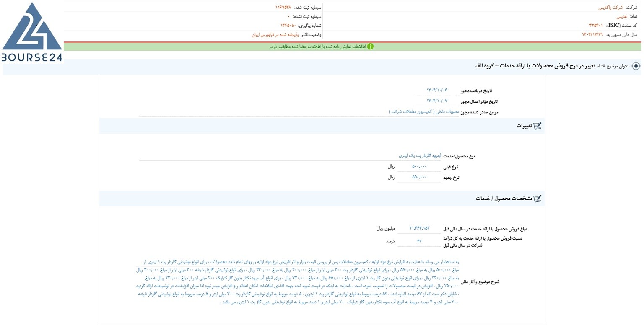Click the edit icon next to تغییرات heading
644x325 pixels.
537,126
